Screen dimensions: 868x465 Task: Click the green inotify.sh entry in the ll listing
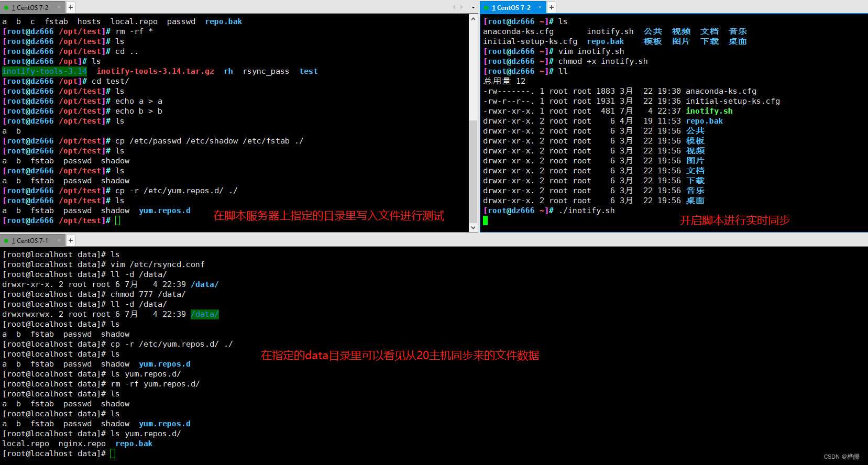pos(709,111)
